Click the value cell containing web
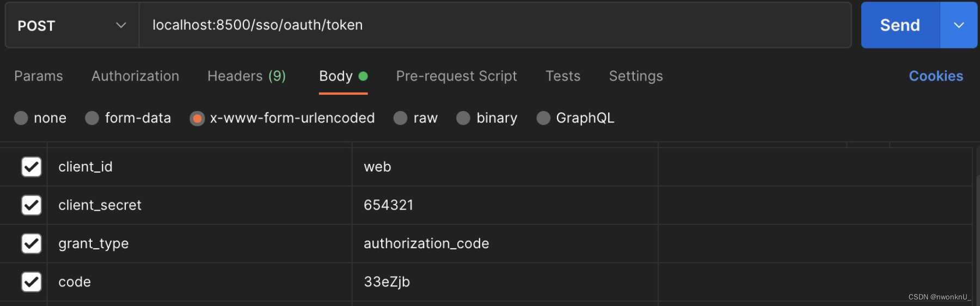 [505, 167]
